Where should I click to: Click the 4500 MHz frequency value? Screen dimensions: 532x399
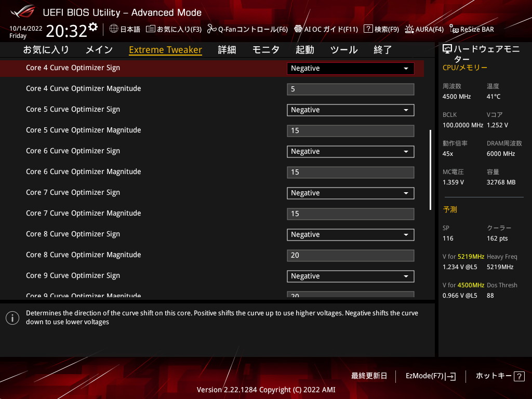[457, 97]
